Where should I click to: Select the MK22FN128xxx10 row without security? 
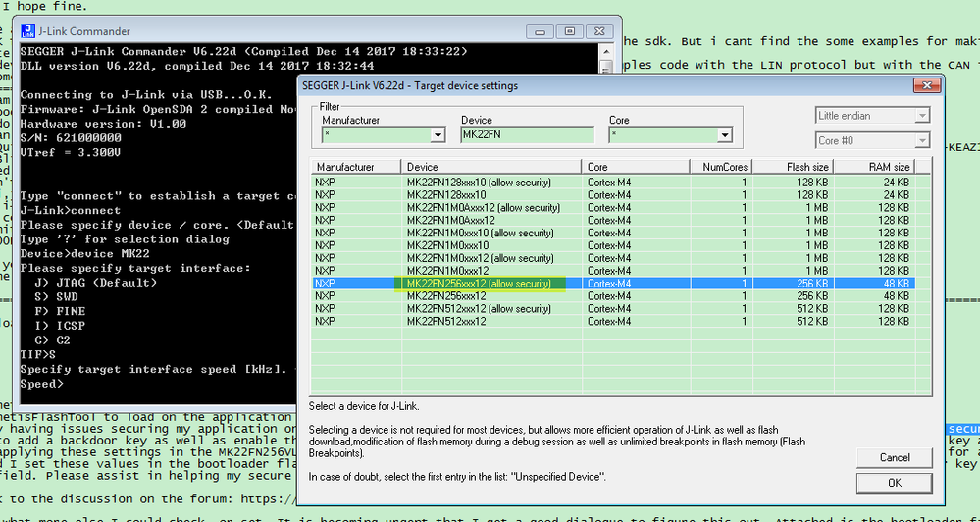tap(613, 195)
